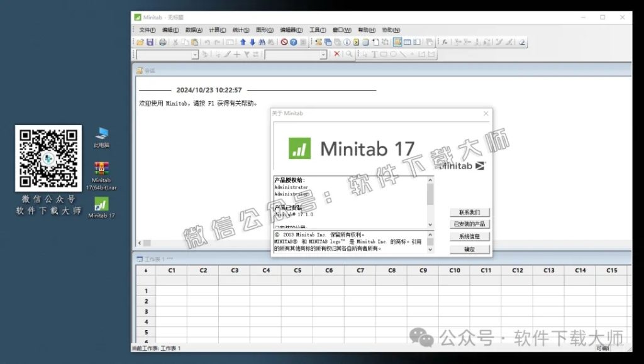
Task: Open the second combo box dropdown
Action: [323, 54]
